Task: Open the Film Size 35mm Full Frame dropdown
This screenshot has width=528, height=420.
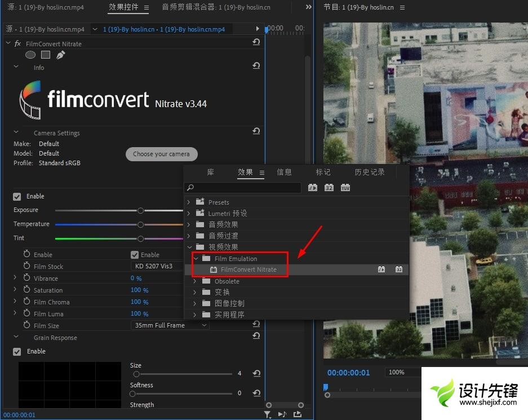Action: point(170,325)
